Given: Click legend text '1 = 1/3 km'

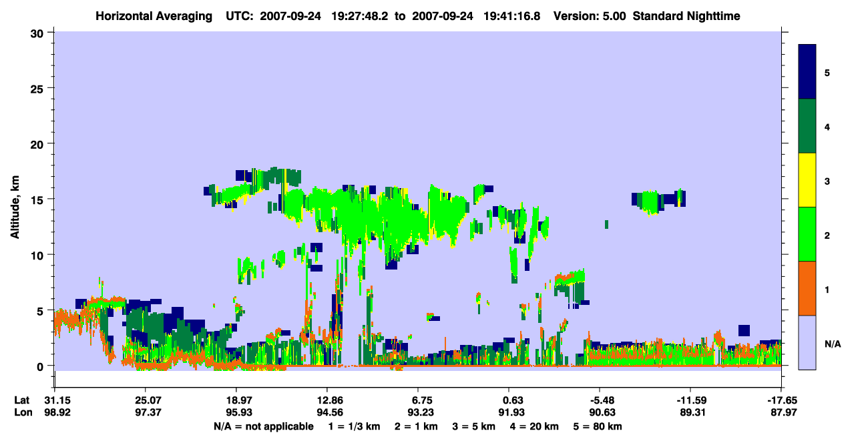Looking at the screenshot, I should click(x=355, y=426).
